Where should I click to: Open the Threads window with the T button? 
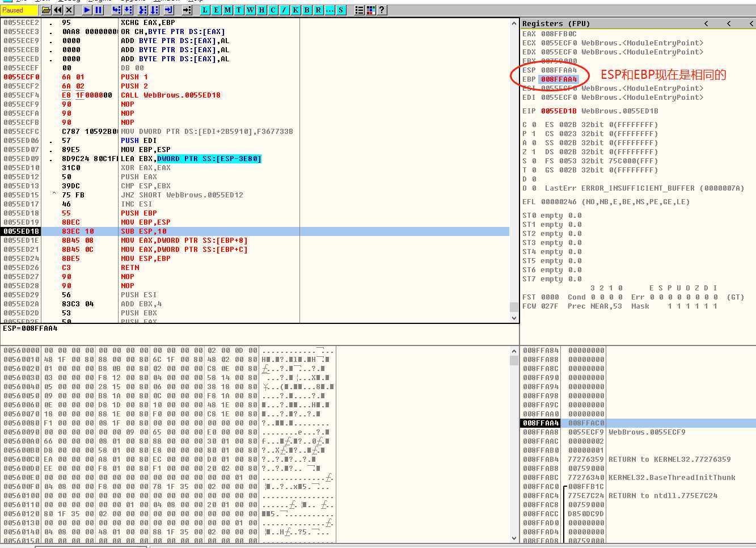coord(239,10)
